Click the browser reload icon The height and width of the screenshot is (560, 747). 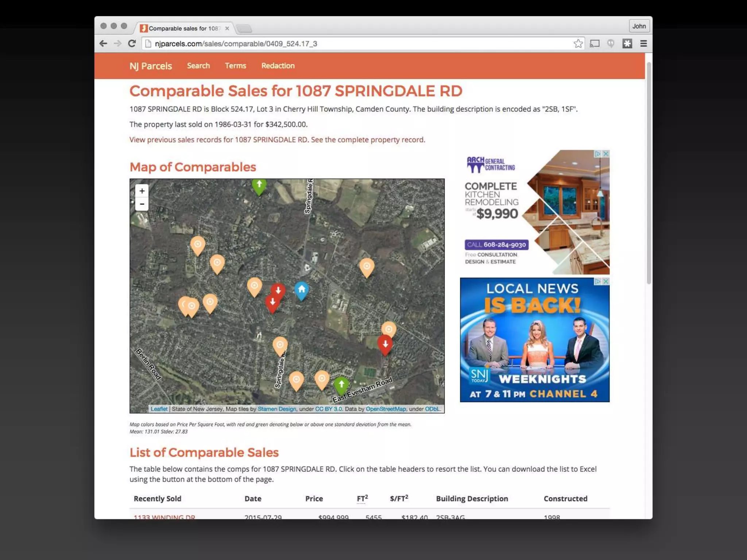coord(132,44)
